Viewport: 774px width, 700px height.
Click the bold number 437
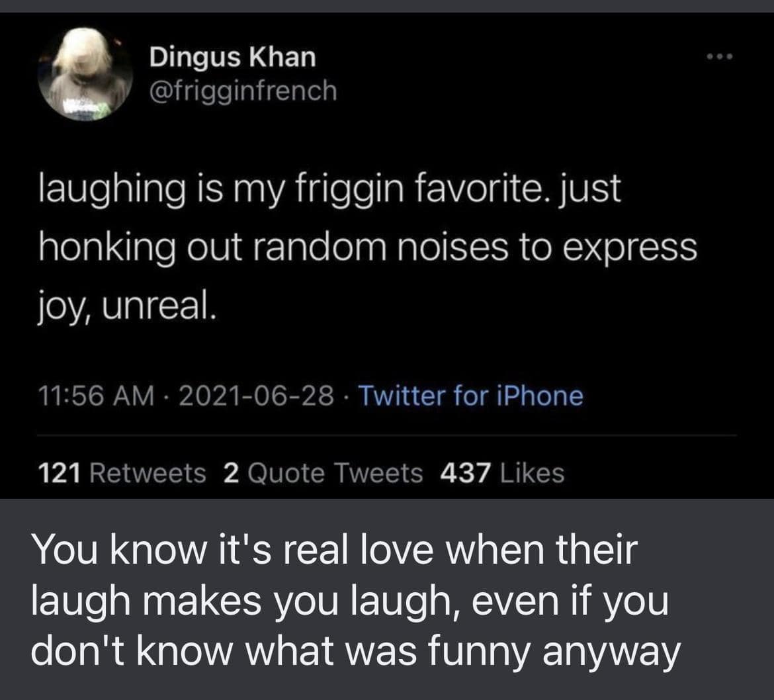coord(466,473)
